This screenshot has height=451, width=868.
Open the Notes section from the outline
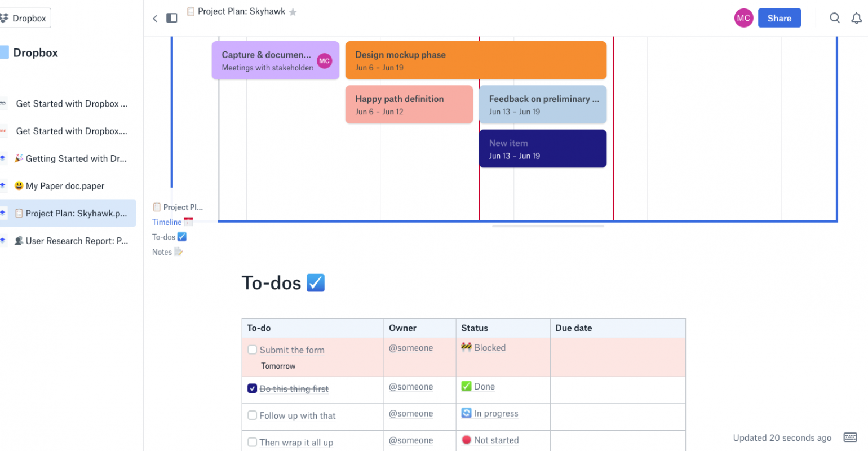coord(162,252)
